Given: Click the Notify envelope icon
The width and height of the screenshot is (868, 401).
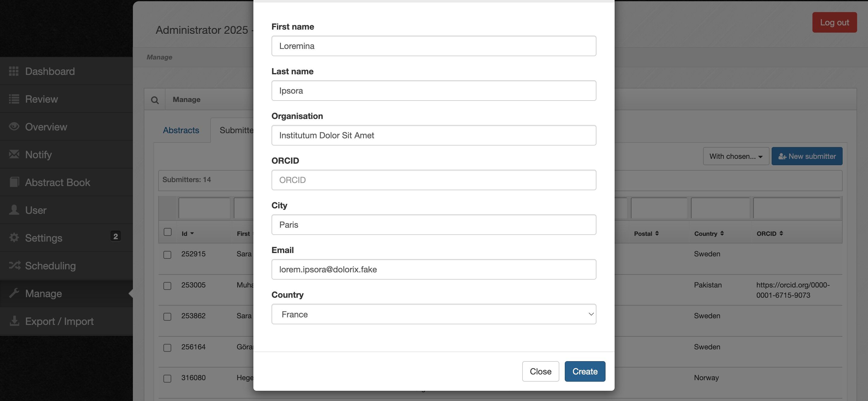Looking at the screenshot, I should pos(14,154).
